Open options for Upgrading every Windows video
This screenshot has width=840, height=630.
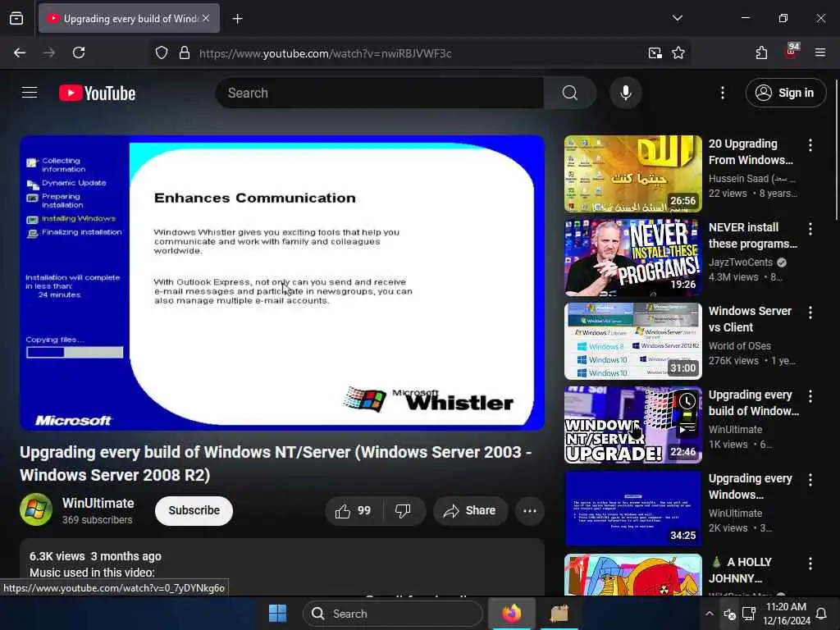[810, 479]
